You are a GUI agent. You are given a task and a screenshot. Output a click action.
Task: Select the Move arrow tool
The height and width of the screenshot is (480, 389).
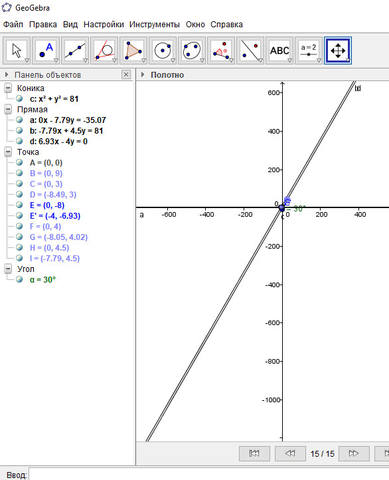coord(17,51)
